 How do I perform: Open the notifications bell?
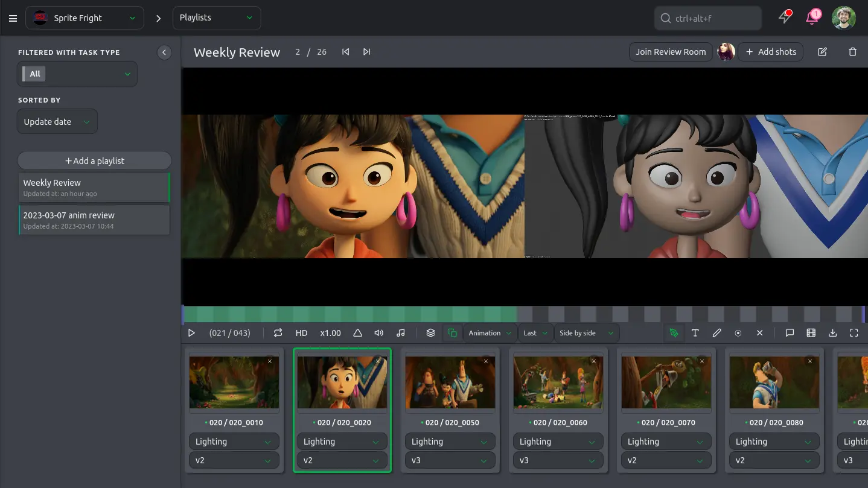tap(812, 17)
